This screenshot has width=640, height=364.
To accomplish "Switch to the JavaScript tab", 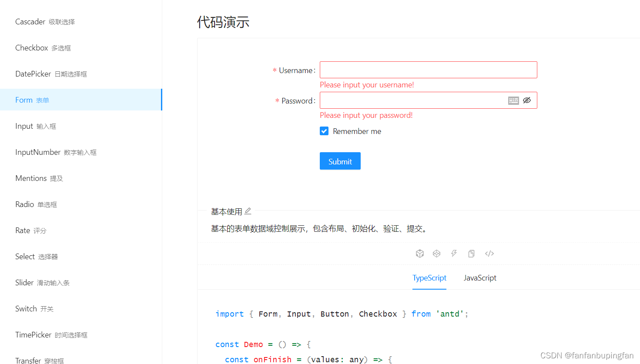I will (480, 278).
